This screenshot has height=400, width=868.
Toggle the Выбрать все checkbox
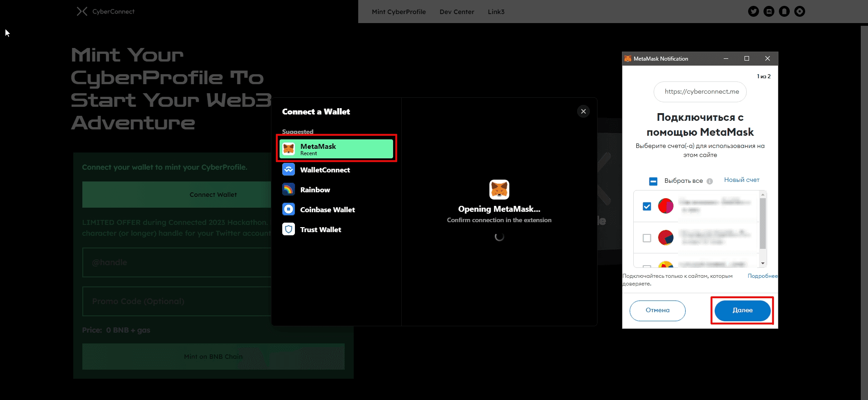click(653, 181)
